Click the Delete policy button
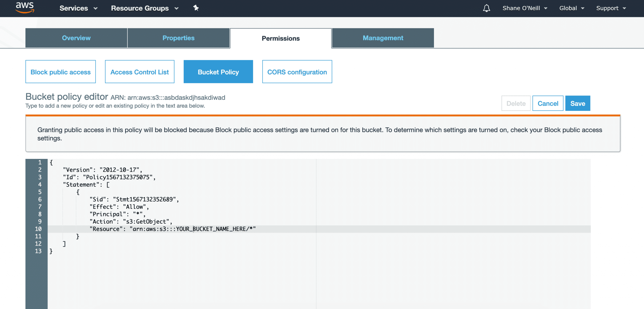The height and width of the screenshot is (309, 644). [x=516, y=103]
